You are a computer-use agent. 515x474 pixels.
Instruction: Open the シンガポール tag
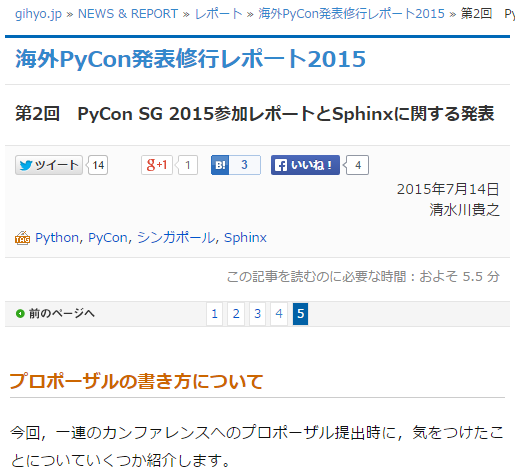tap(176, 238)
